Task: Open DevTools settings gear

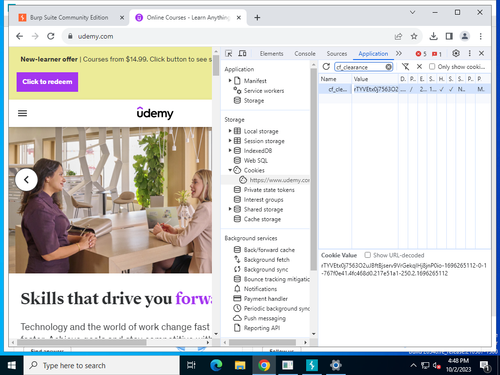Action: click(456, 53)
